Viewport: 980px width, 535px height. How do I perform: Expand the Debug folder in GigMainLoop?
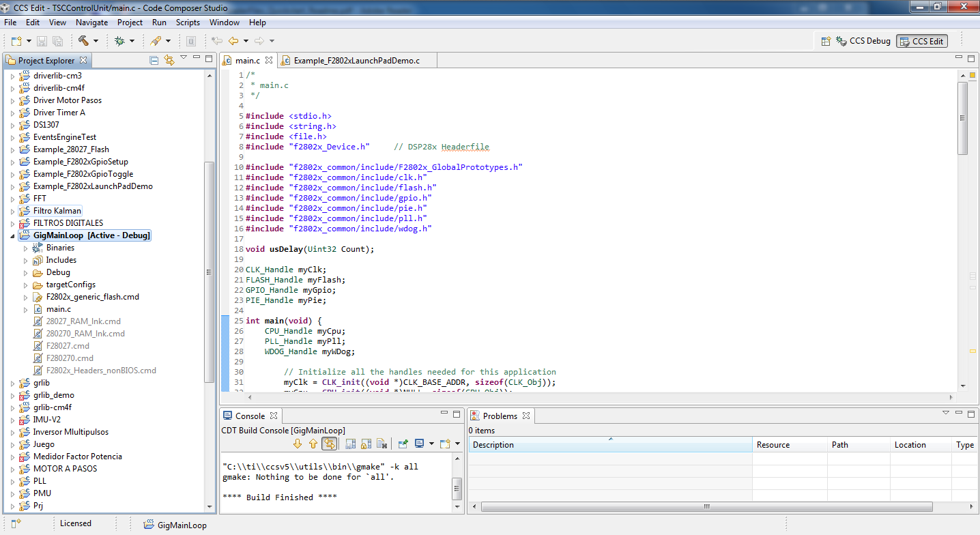click(x=25, y=272)
